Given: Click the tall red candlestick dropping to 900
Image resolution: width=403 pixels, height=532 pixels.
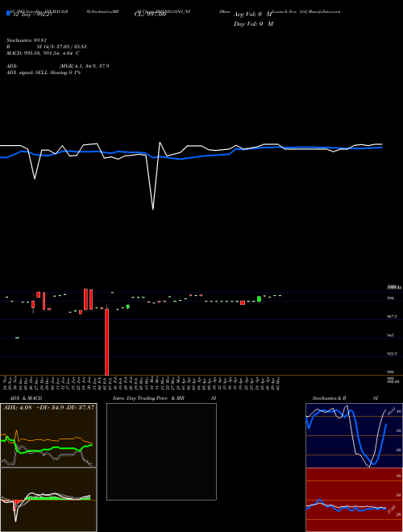Looking at the screenshot, I should click(107, 342).
